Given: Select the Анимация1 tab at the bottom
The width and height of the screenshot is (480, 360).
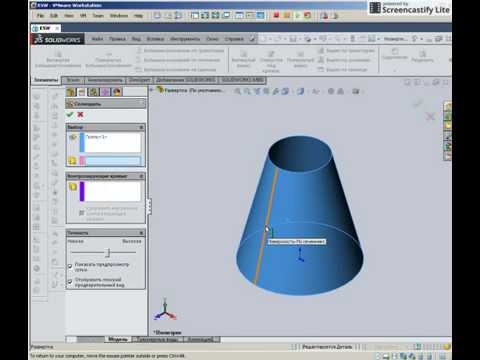Looking at the screenshot, I should [x=201, y=339].
